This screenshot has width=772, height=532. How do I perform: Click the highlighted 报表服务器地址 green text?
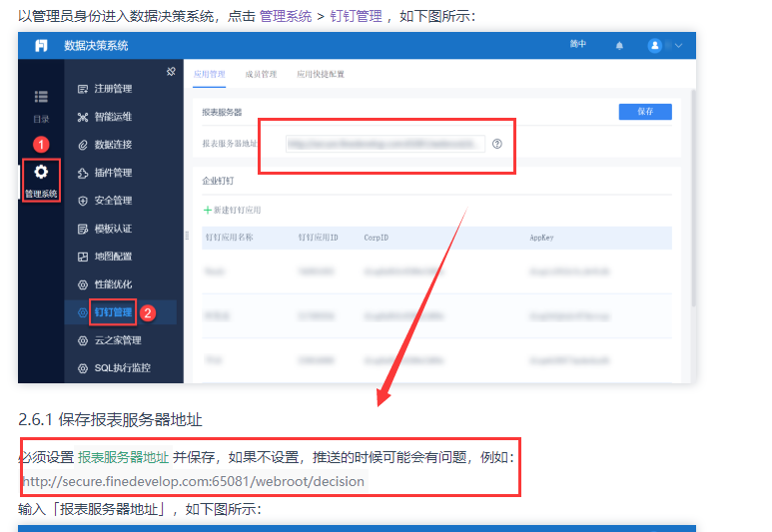pos(123,458)
